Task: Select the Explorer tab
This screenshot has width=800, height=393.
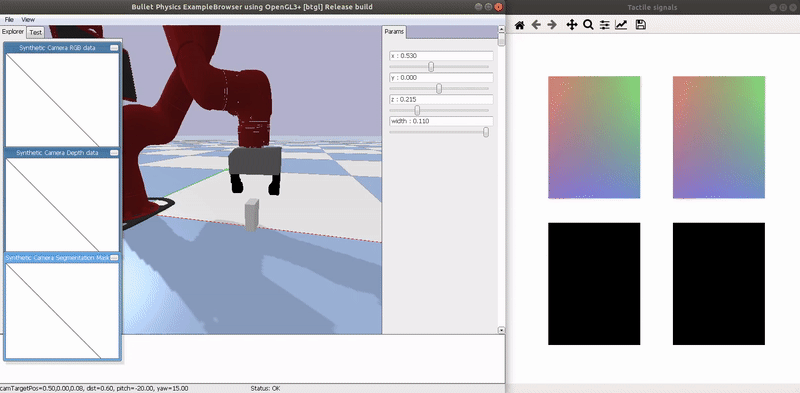Action: pos(13,32)
